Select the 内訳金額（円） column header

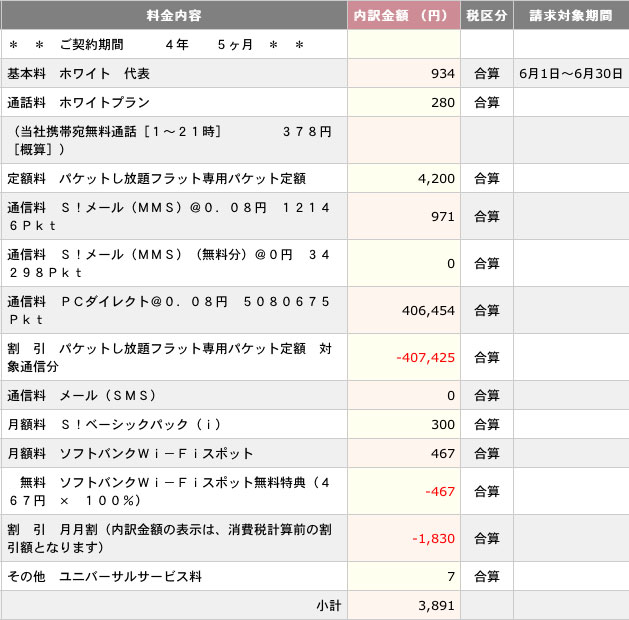coord(403,16)
